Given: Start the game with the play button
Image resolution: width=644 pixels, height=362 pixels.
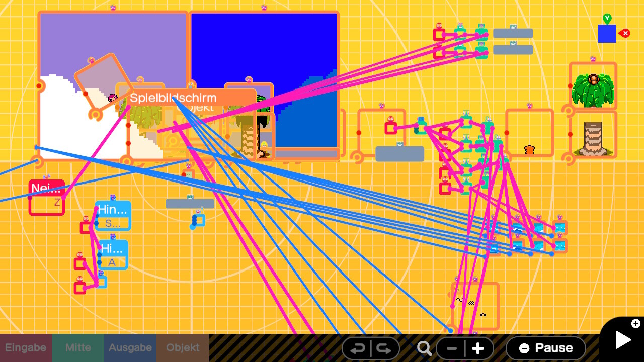Looking at the screenshot, I should pos(623,340).
